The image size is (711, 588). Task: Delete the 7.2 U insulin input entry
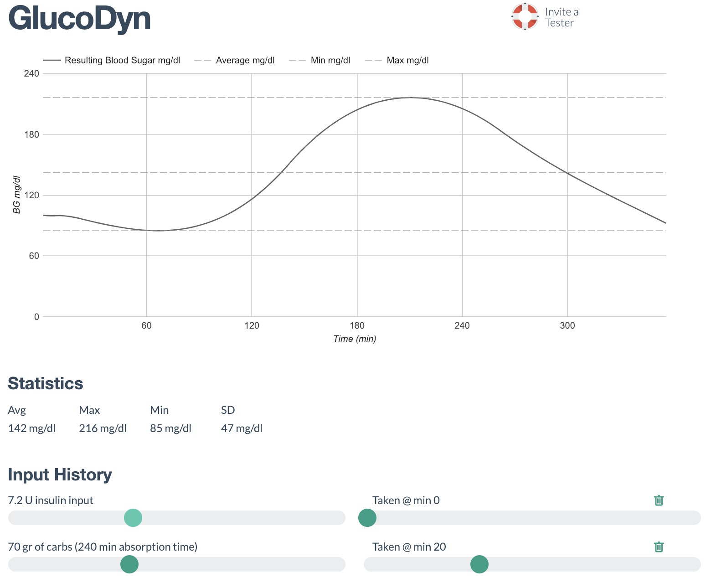(659, 500)
